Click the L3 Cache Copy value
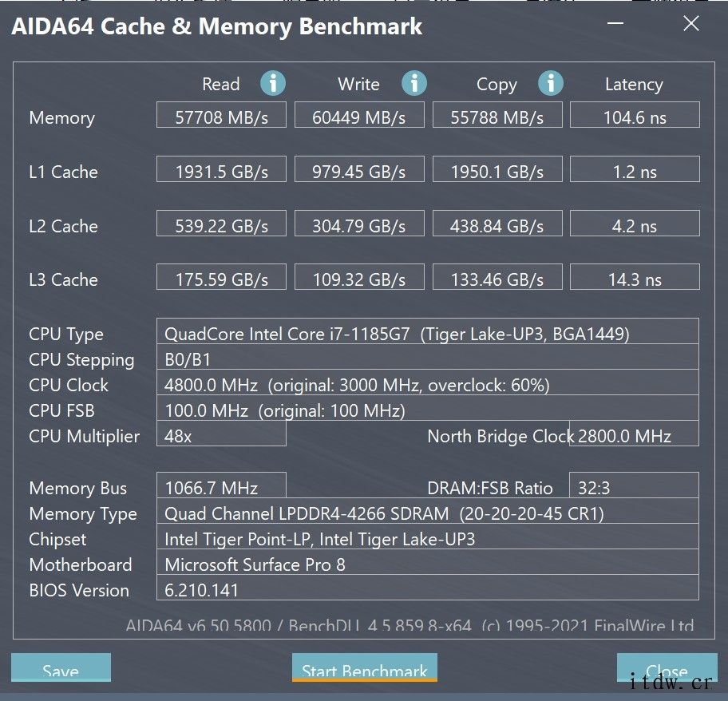 497,279
